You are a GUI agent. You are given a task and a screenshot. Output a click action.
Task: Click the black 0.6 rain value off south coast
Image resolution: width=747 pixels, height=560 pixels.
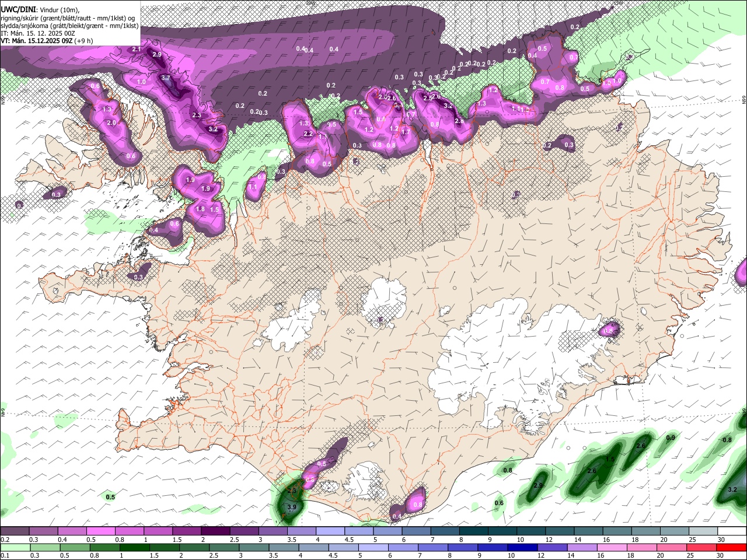[499, 503]
